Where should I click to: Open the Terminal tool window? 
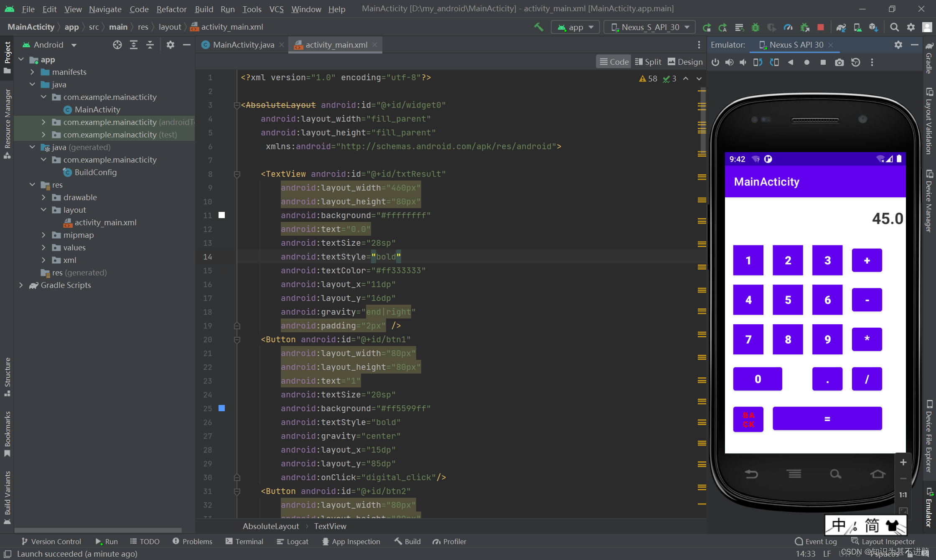(x=244, y=541)
